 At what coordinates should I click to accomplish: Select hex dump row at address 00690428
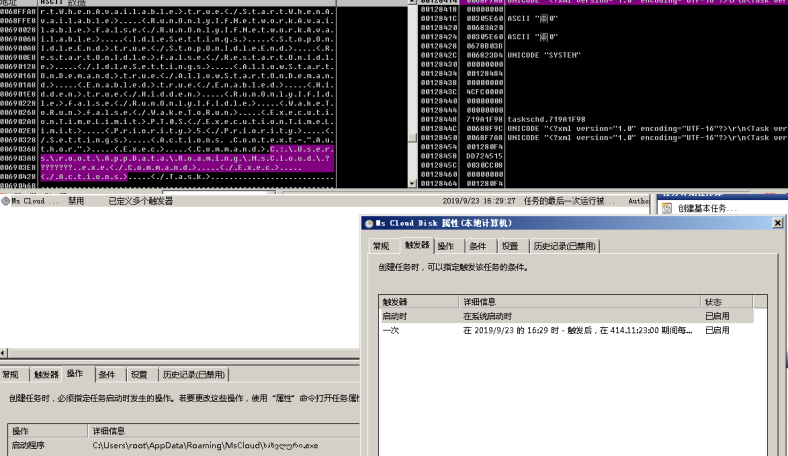pos(167,176)
